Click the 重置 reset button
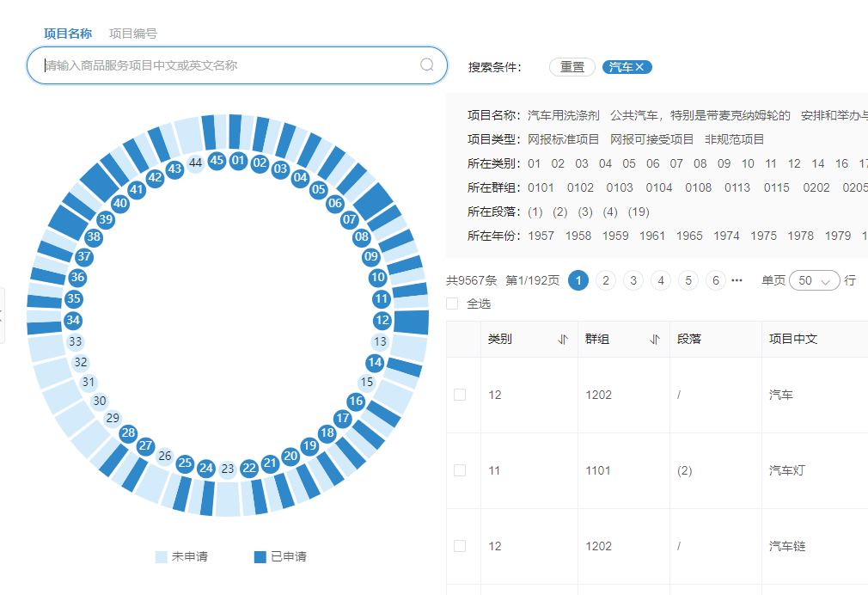Image resolution: width=868 pixels, height=595 pixels. pyautogui.click(x=572, y=67)
